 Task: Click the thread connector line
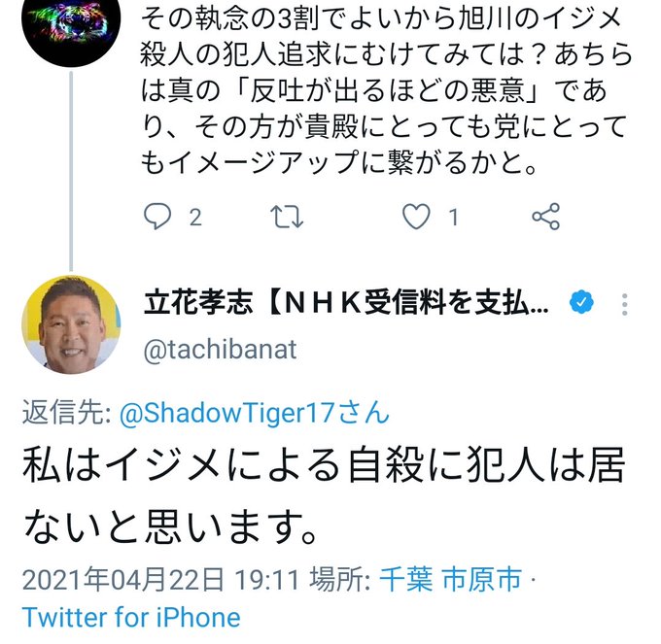coord(71,171)
